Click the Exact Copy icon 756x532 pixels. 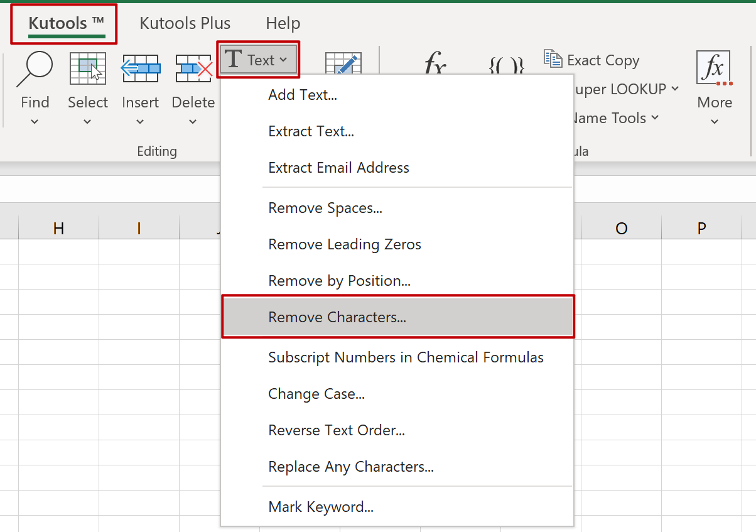(x=553, y=60)
